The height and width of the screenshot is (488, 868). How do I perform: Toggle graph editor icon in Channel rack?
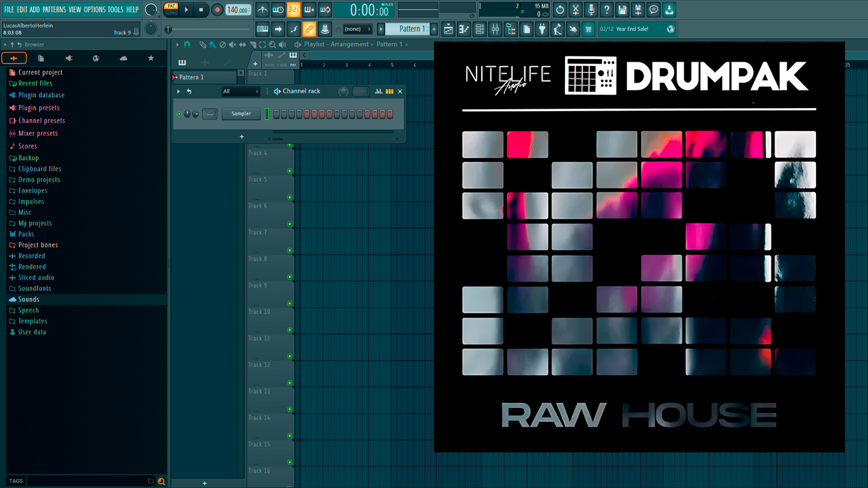(379, 91)
